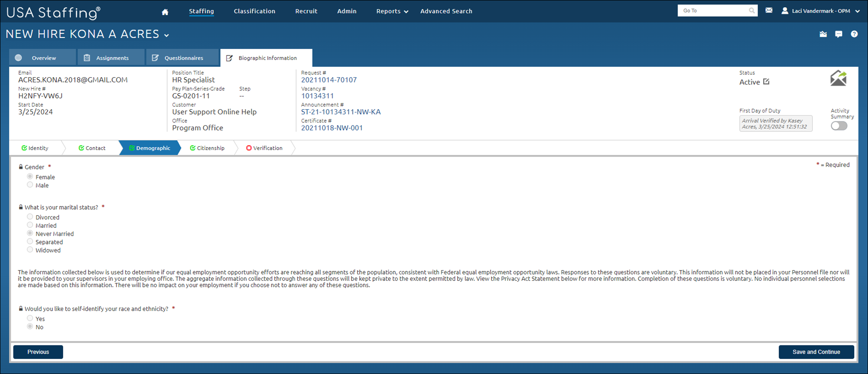Click the Go To search magnifier icon

coord(752,10)
